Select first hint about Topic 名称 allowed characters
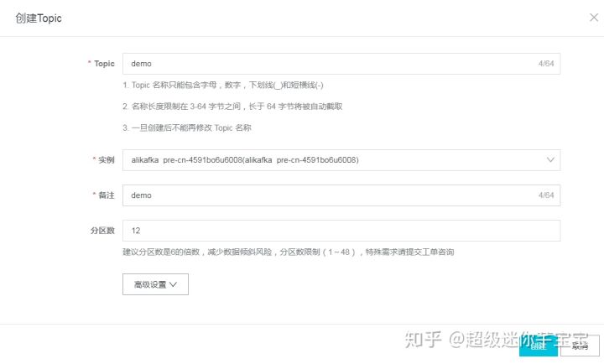The image size is (604, 364). (x=223, y=85)
